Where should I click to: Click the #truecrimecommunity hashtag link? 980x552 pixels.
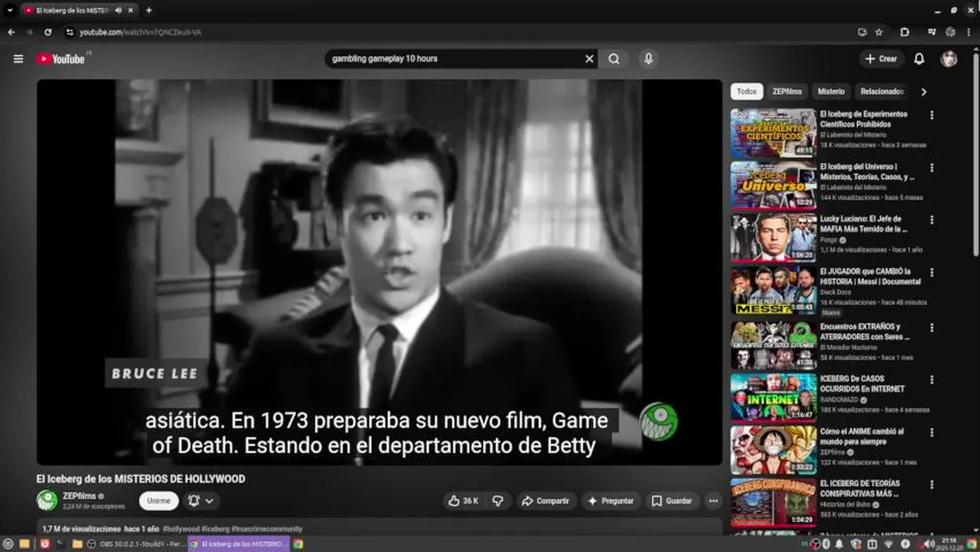[268, 529]
